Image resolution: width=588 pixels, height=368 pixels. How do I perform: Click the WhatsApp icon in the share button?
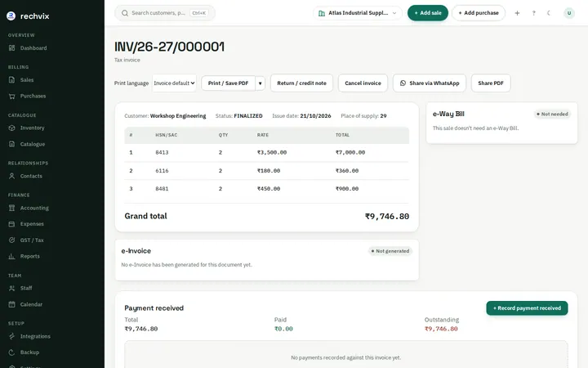point(403,83)
